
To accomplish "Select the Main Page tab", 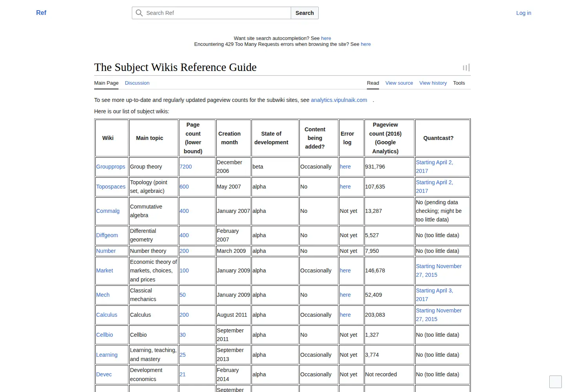I will (x=106, y=83).
